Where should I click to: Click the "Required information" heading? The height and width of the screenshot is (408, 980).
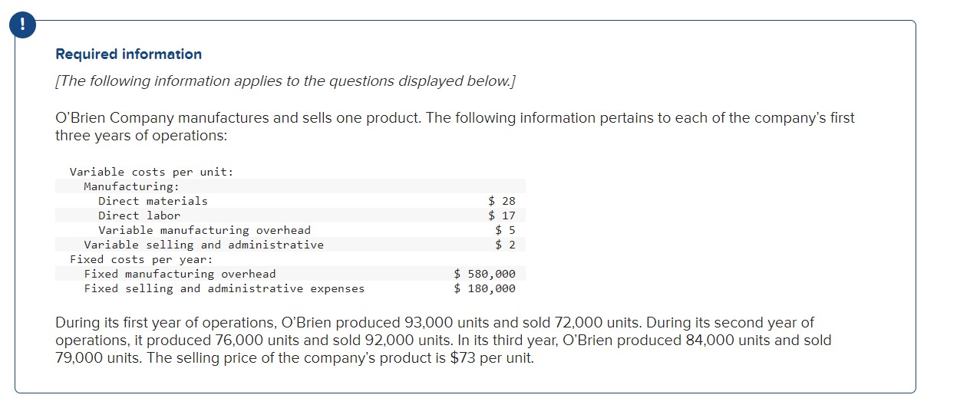point(128,54)
